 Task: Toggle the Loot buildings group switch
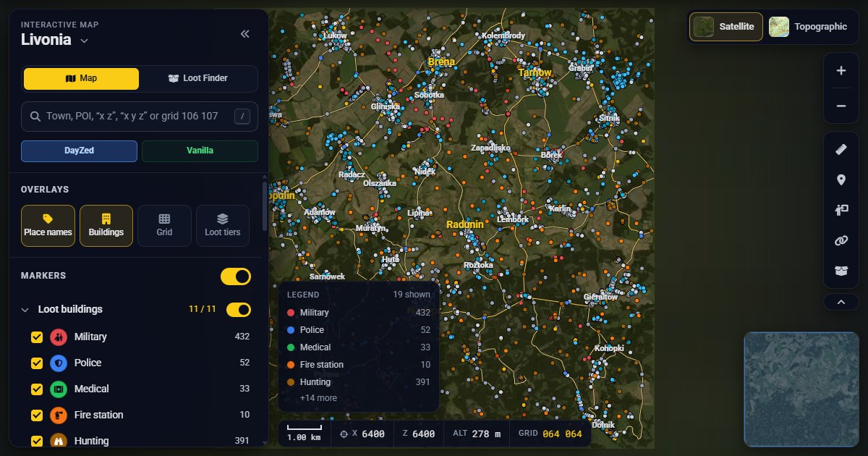point(239,310)
